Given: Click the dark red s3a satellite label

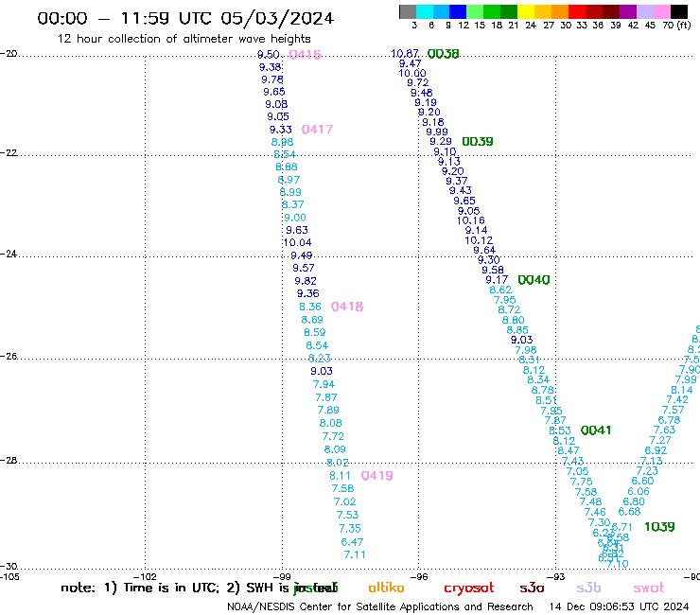Looking at the screenshot, I should (x=532, y=589).
